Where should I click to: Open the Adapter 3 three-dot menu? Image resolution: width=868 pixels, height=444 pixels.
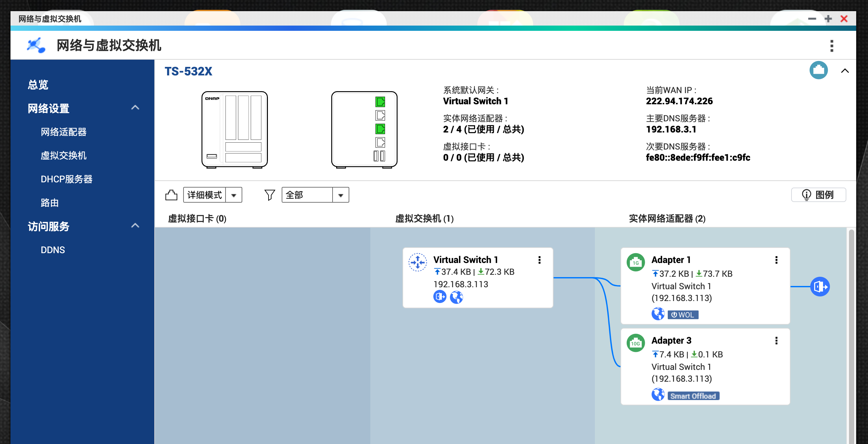pos(776,341)
